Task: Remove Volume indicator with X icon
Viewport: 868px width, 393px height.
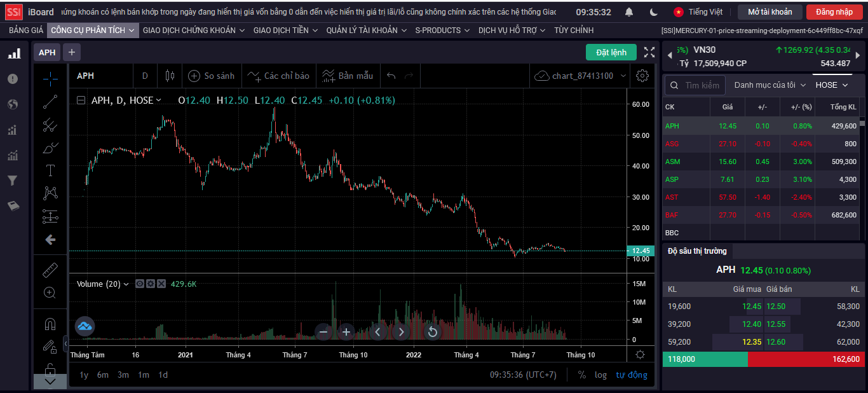Action: point(161,284)
